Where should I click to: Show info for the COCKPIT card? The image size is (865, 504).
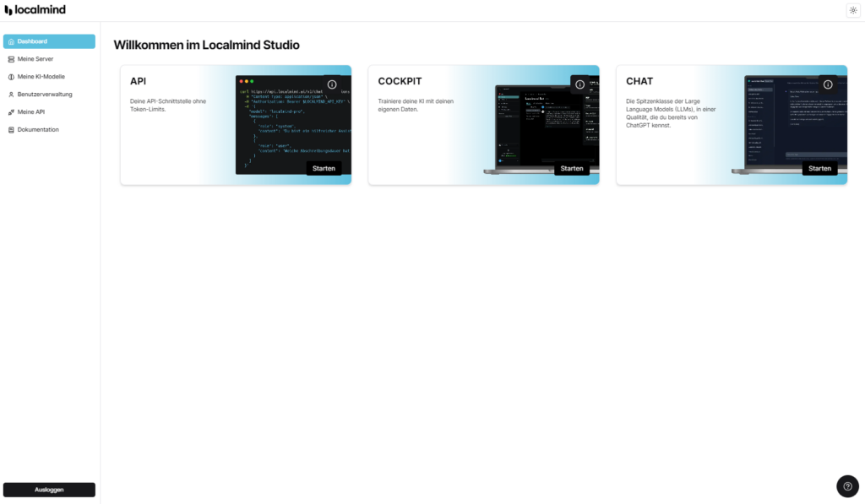coord(579,84)
